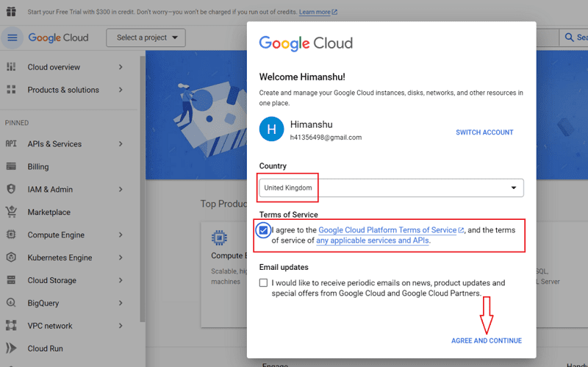Expand the Cloud Storage submenu arrow
The width and height of the screenshot is (588, 367).
click(121, 280)
